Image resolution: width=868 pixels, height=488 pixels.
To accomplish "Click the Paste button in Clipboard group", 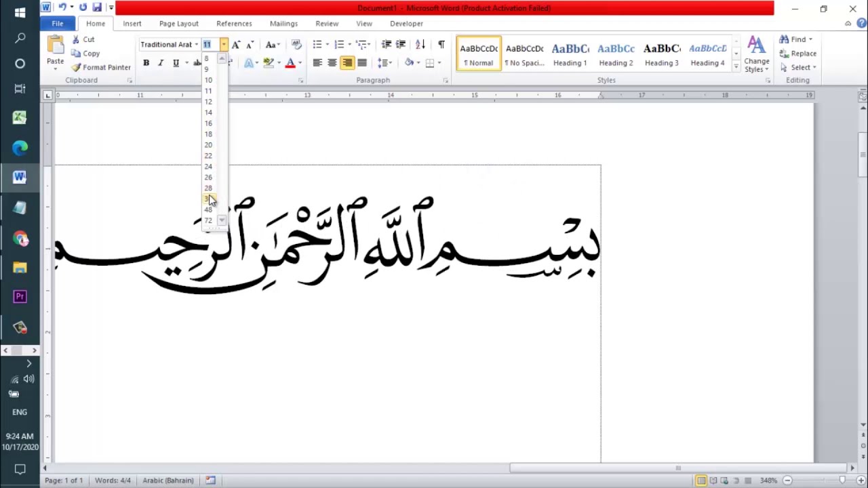I will [56, 52].
